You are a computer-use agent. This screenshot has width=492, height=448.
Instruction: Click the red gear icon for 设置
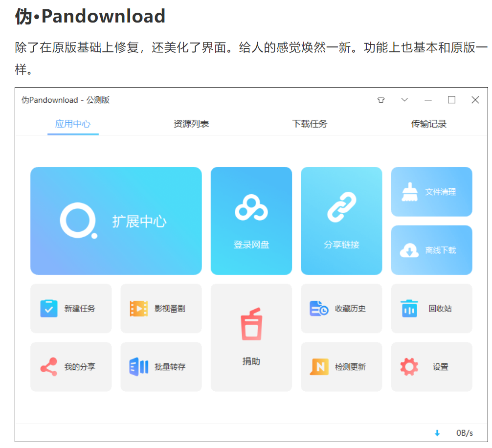tap(409, 366)
